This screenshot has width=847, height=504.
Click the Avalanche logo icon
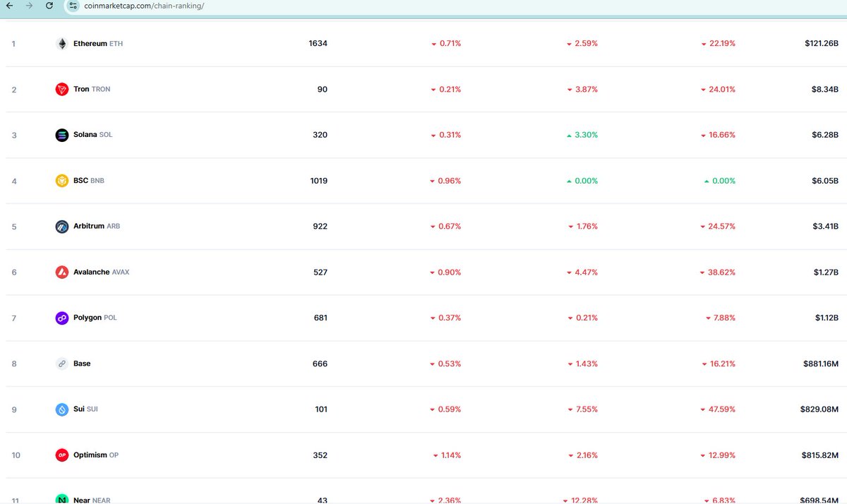coord(62,272)
